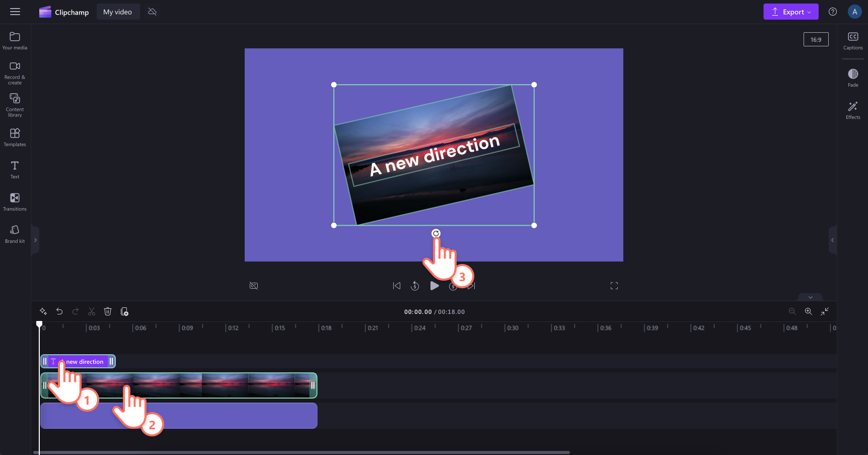Fit the timeline to screen
868x455 pixels.
point(825,311)
